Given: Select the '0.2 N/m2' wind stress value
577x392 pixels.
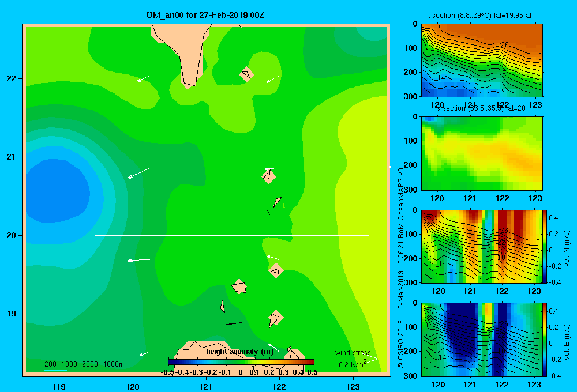Looking at the screenshot, I should click(x=353, y=364).
